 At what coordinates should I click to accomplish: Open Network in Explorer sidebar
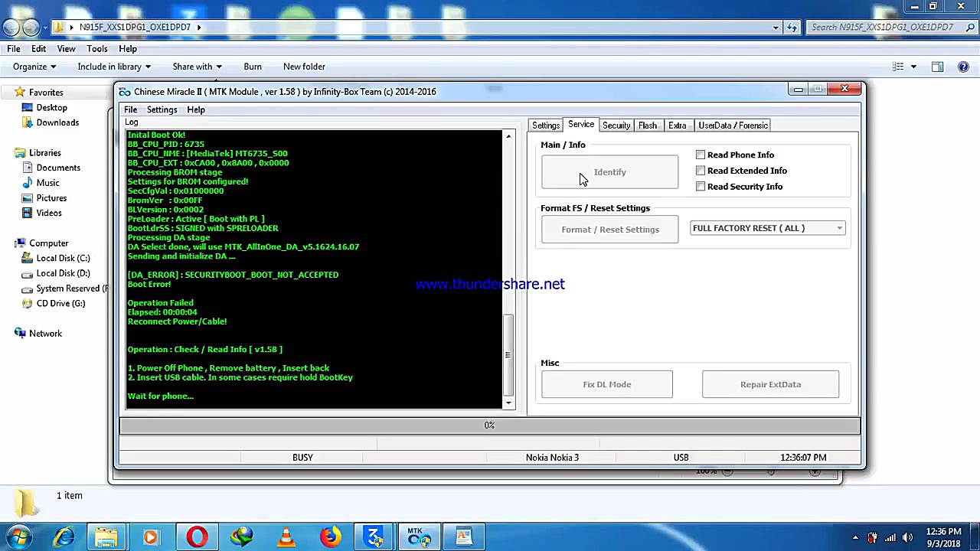click(x=45, y=334)
